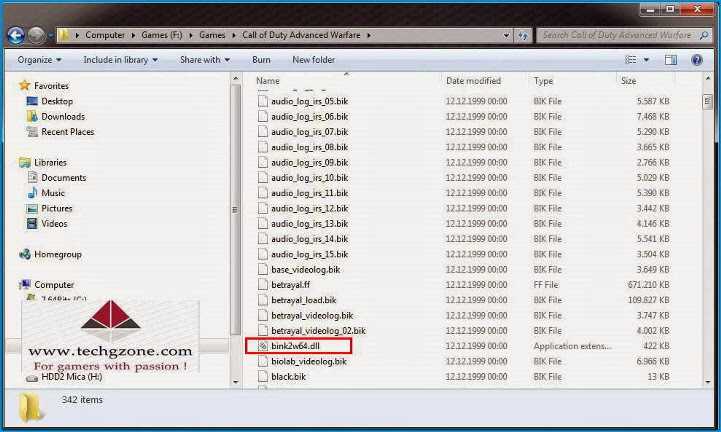721x432 pixels.
Task: Click the refresh button beside address bar
Action: [523, 35]
